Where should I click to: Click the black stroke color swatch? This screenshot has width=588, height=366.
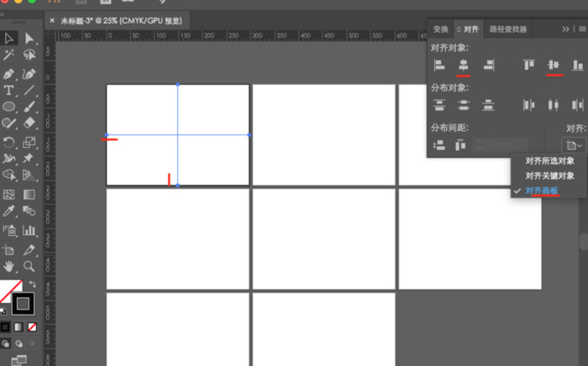[x=23, y=303]
